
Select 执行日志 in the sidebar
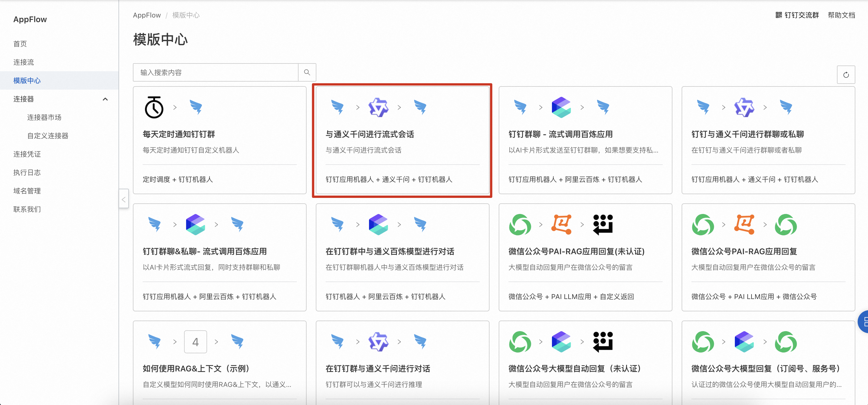point(27,172)
